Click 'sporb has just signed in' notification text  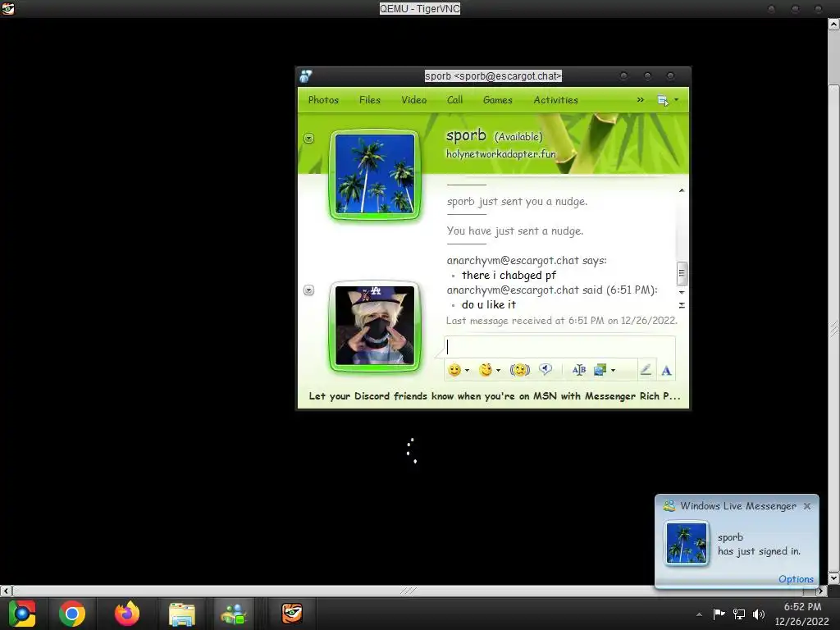pyautogui.click(x=759, y=545)
